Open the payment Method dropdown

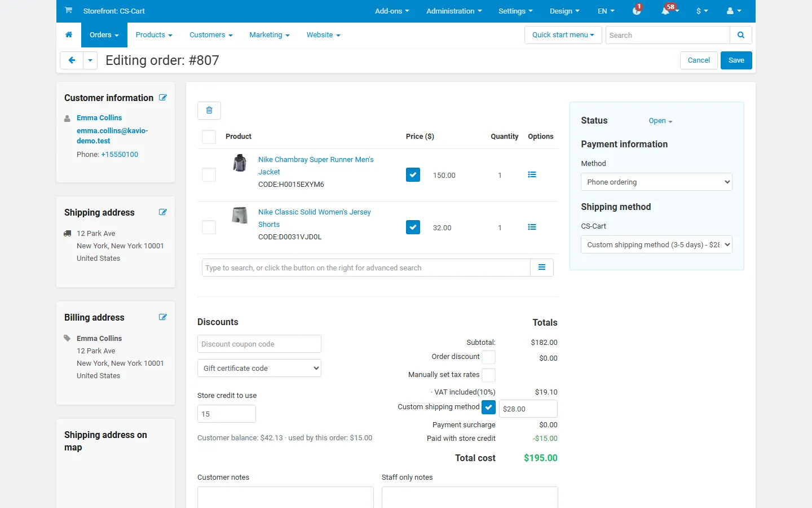(x=656, y=182)
